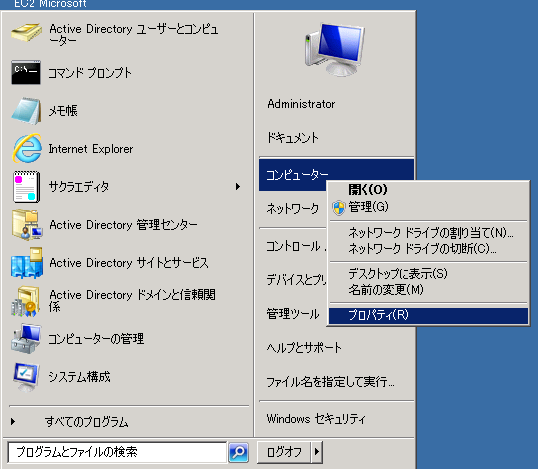
Task: Open the サクラエディタ icon
Action: click(x=26, y=187)
